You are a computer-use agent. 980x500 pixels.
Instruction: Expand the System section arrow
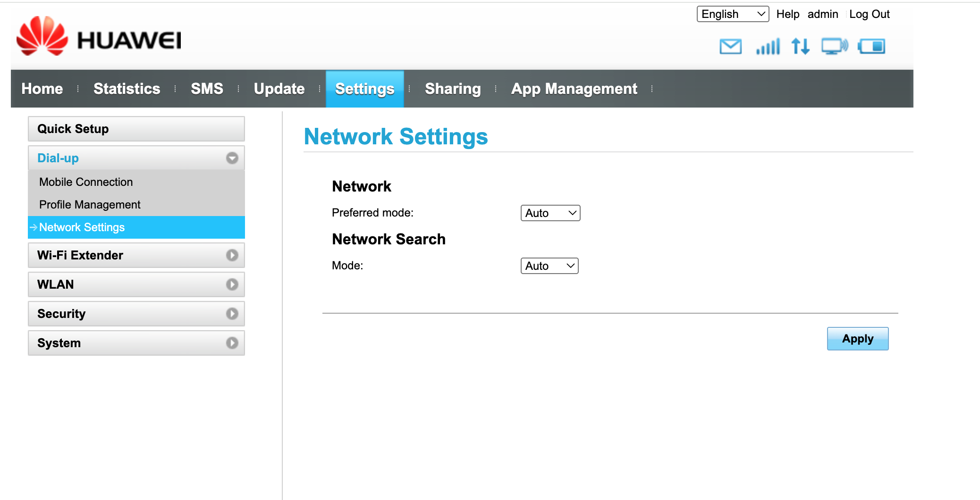tap(232, 343)
